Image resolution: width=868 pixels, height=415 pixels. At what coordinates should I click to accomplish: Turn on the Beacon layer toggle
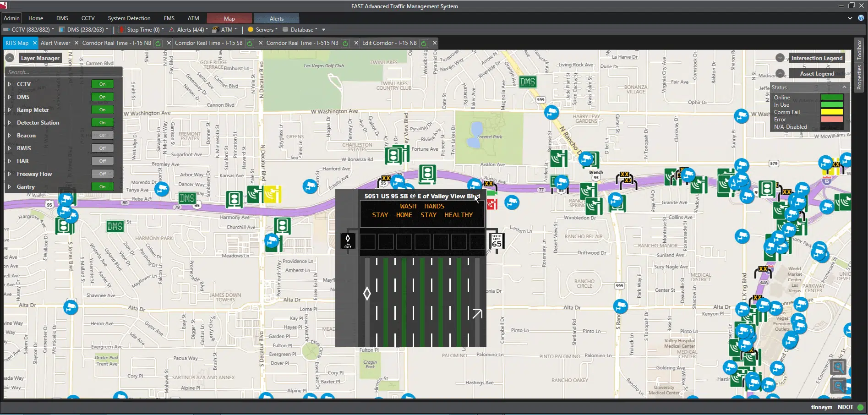pyautogui.click(x=102, y=136)
